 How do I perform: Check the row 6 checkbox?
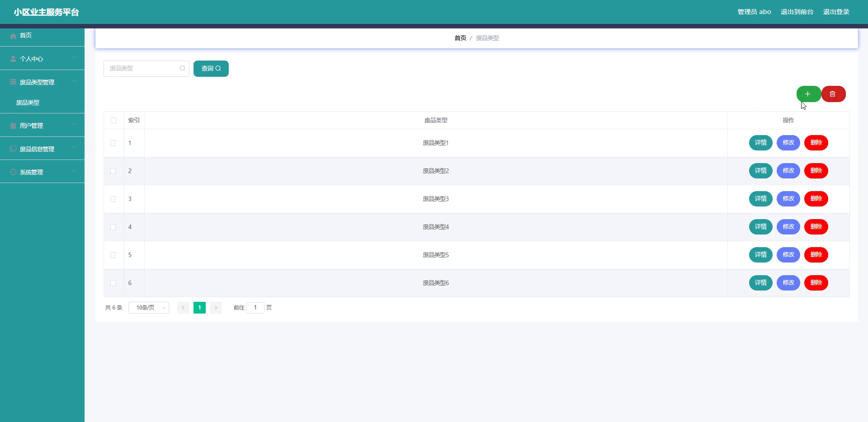coord(113,283)
